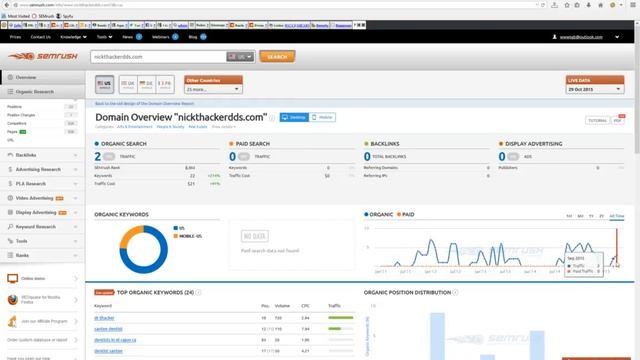The height and width of the screenshot is (360, 640).
Task: Click the domain search input field
Action: click(159, 57)
